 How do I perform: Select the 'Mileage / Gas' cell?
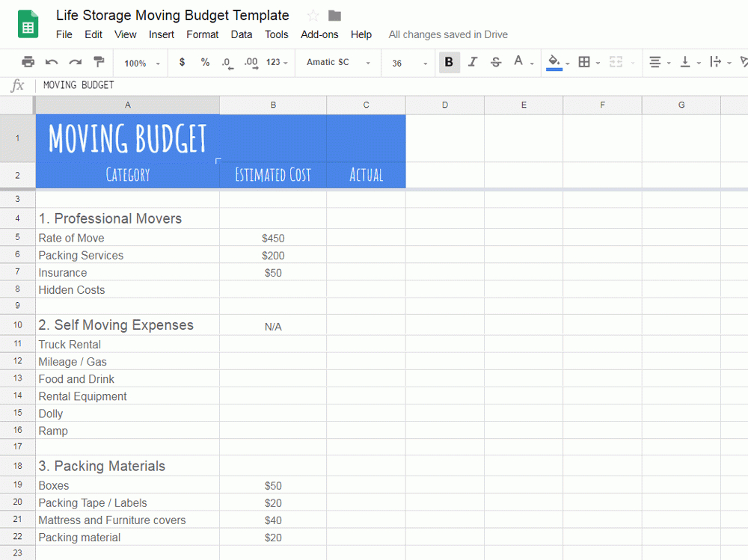(128, 362)
